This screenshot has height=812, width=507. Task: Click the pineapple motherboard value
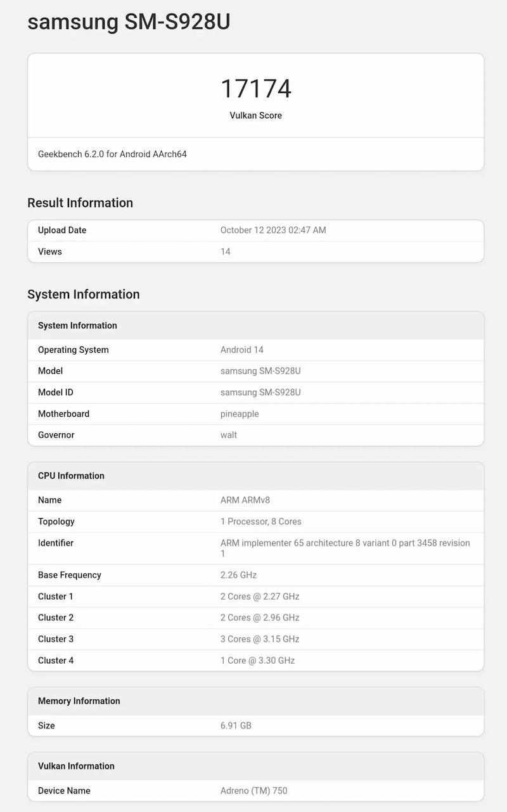click(x=240, y=414)
